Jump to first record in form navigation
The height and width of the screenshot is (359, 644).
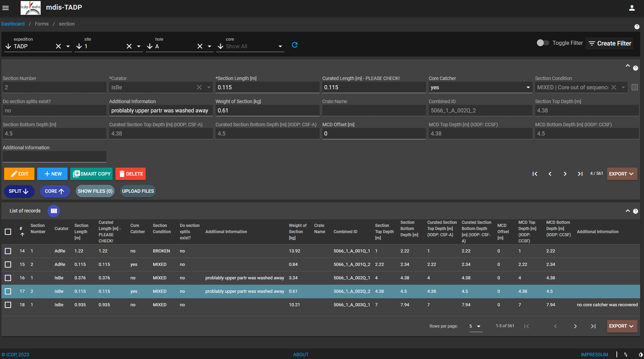click(x=534, y=174)
